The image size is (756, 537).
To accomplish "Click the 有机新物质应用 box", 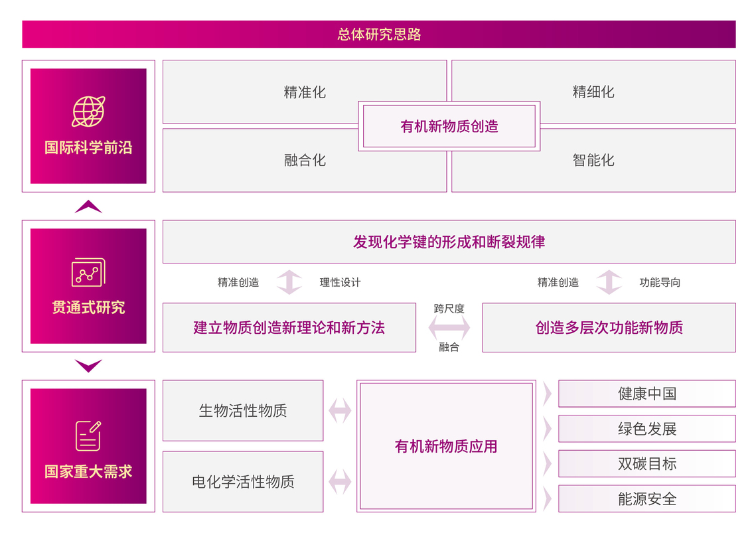I will coord(445,446).
